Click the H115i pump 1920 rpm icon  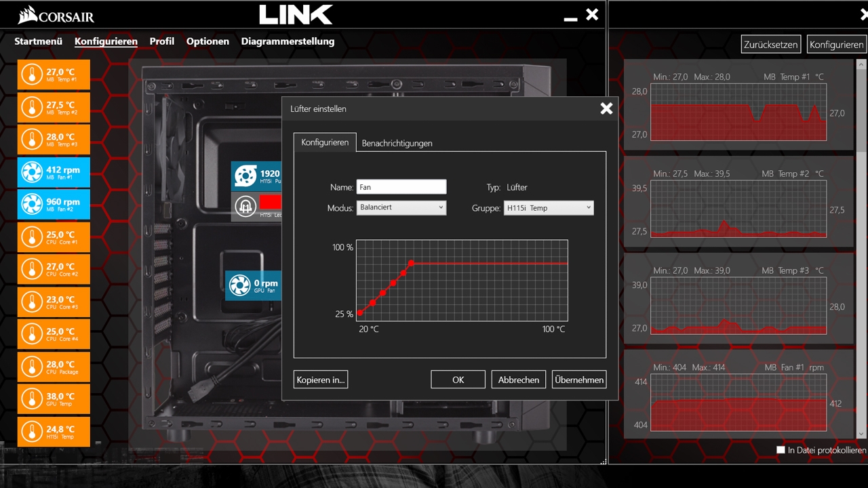click(245, 176)
